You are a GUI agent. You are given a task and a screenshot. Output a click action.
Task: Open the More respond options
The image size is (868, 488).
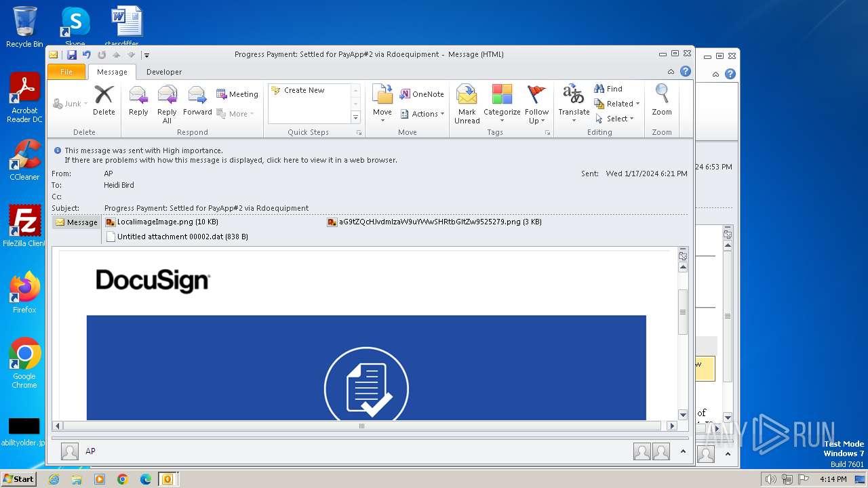(235, 114)
